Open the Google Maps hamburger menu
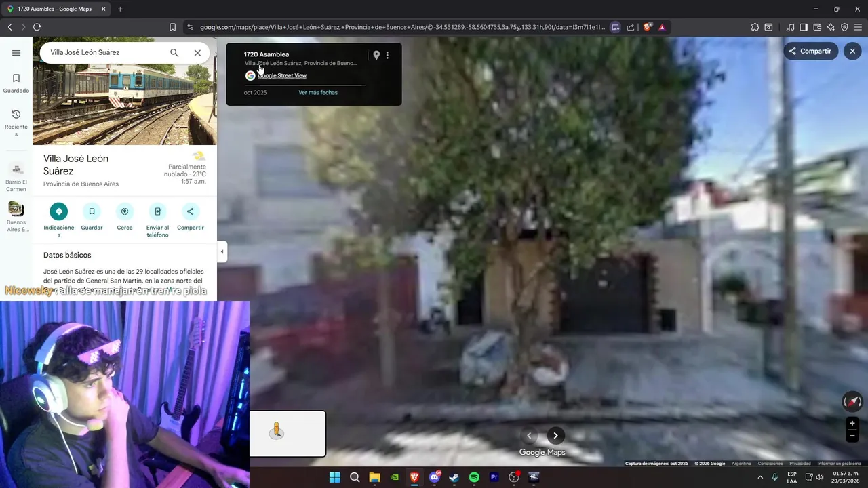 (x=16, y=53)
